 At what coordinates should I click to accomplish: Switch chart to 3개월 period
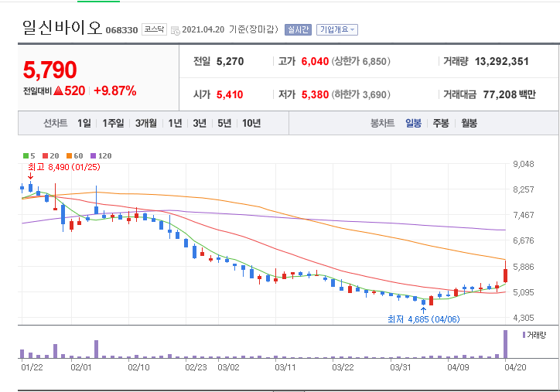point(146,123)
